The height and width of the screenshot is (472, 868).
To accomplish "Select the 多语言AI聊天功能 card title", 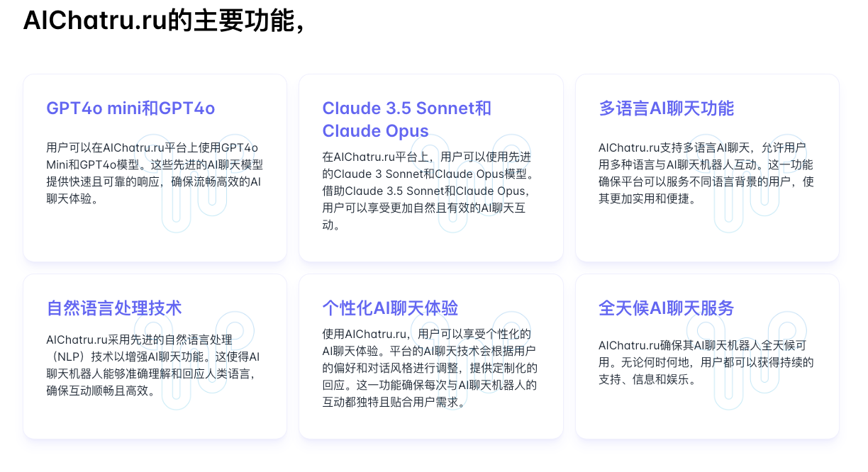I will click(x=667, y=108).
